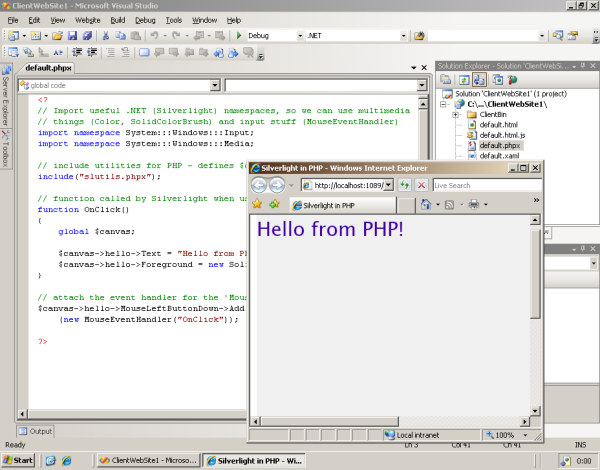Click the Feeds icon in Internet Explorer
This screenshot has width=600, height=470.
point(450,205)
